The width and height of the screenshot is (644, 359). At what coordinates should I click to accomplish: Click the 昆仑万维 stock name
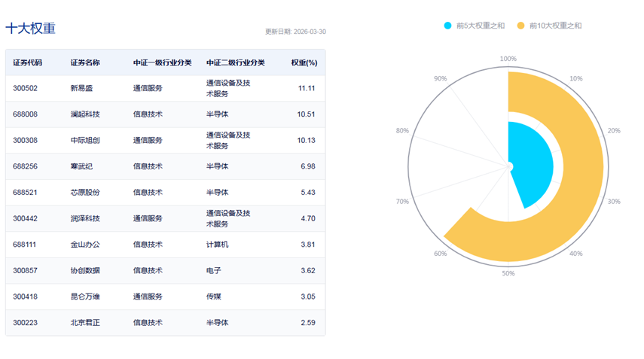[85, 297]
